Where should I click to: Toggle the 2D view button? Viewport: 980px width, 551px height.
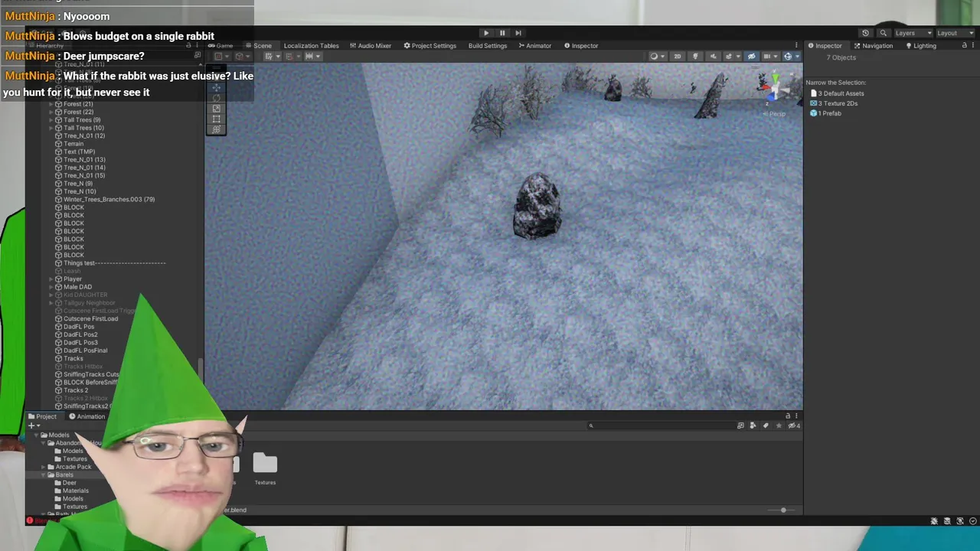click(677, 57)
